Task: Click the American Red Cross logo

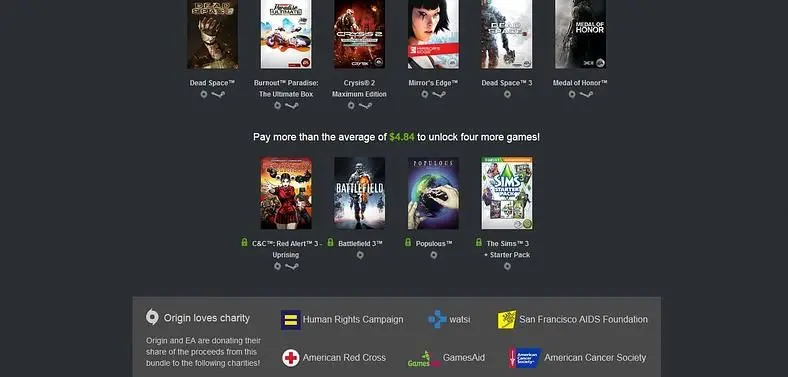Action: tap(290, 358)
